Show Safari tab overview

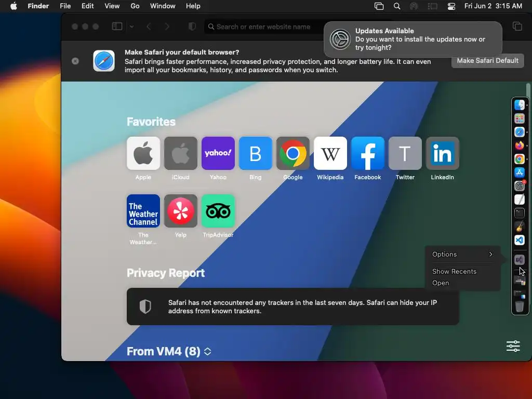click(x=517, y=26)
